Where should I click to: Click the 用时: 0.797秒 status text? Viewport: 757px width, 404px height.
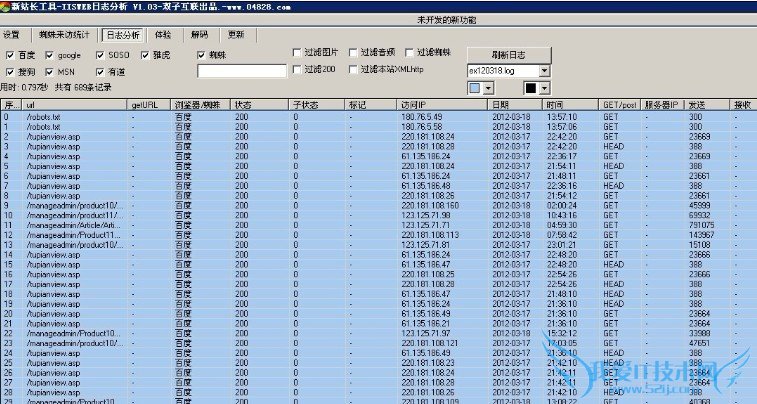24,87
